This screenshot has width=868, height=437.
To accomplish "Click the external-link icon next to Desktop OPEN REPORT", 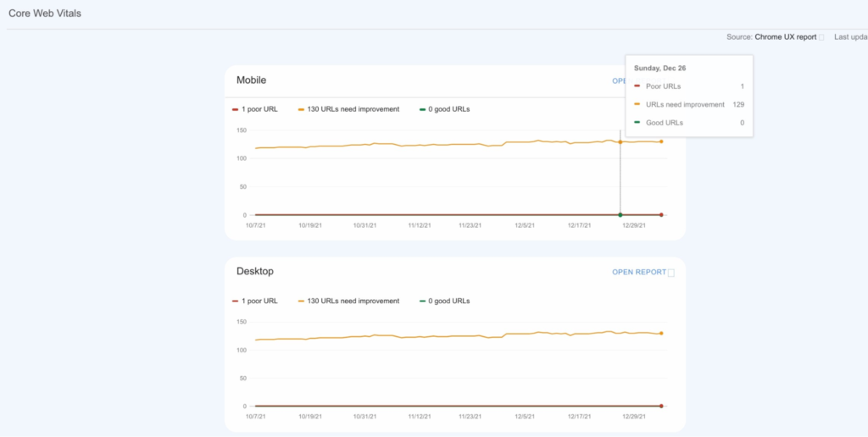I will pos(671,273).
